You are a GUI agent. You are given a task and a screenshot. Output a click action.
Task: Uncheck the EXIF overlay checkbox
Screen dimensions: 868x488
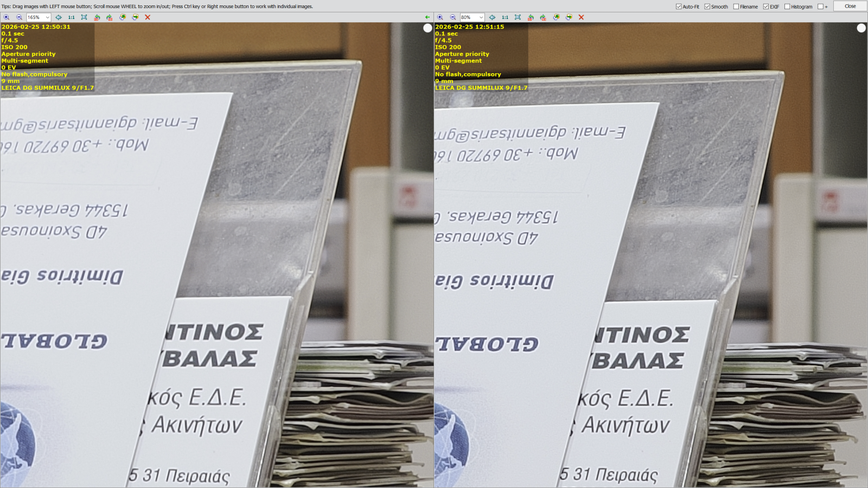pos(765,6)
